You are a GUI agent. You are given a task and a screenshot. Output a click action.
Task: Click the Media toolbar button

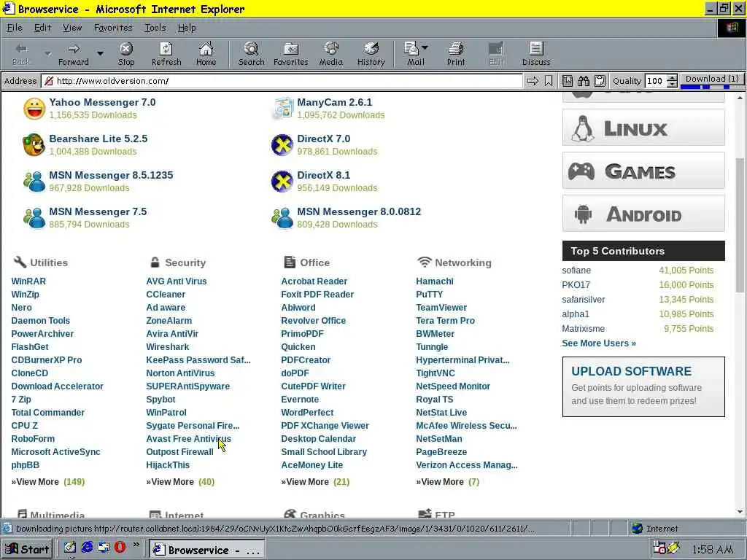(330, 54)
